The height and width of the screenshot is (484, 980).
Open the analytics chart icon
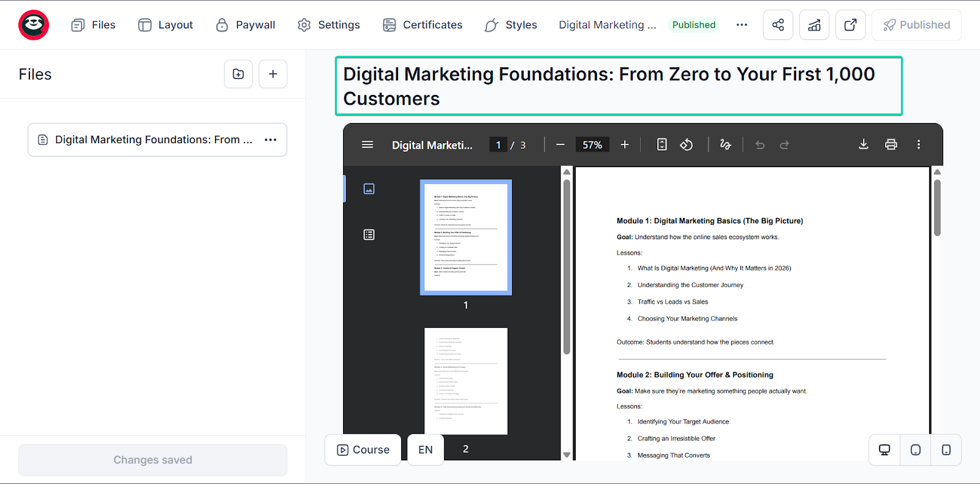point(814,25)
